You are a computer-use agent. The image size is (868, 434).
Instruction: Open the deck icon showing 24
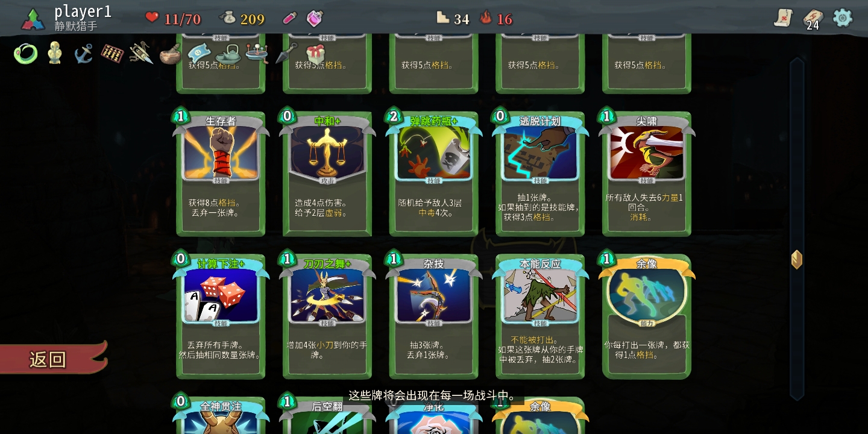813,19
